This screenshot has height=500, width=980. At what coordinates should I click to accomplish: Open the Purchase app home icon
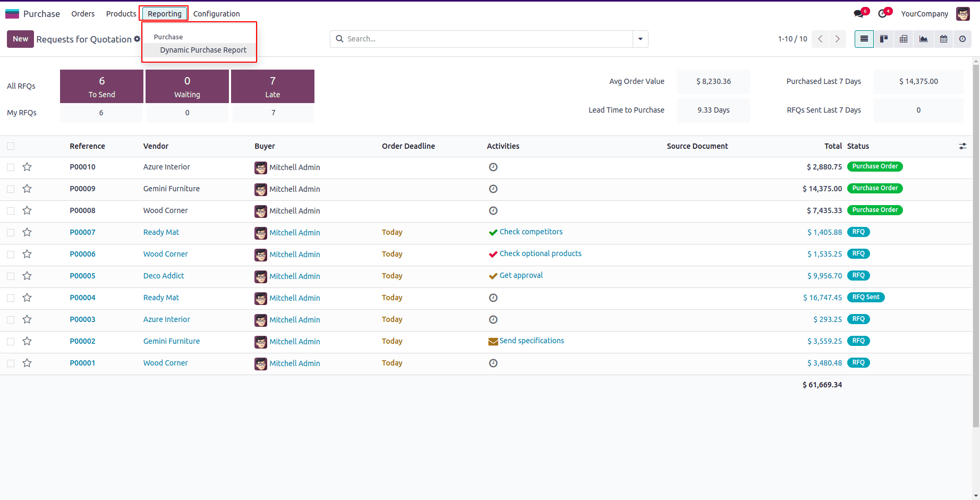[x=12, y=14]
